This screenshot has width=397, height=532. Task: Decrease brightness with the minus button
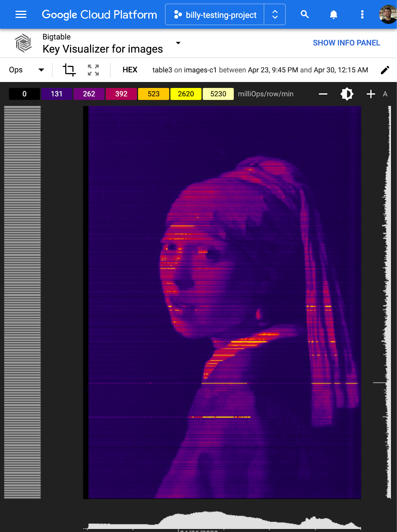pos(323,94)
